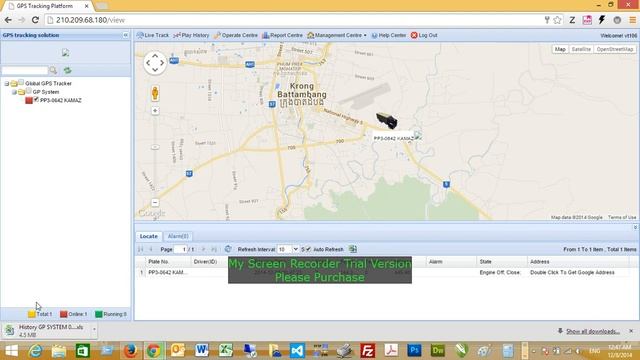Uncheck the PP3-0642 KAMAZ vehicle checkbox
640x360 pixels.
pyautogui.click(x=36, y=99)
